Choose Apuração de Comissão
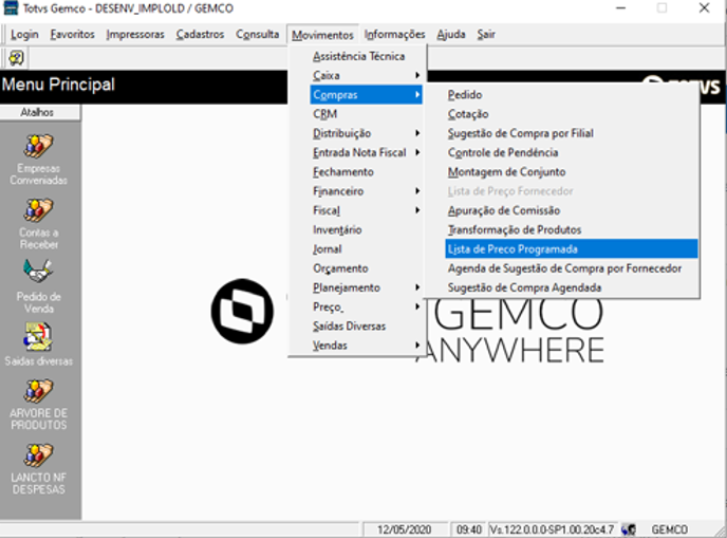Image resolution: width=727 pixels, height=538 pixels. tap(571, 211)
